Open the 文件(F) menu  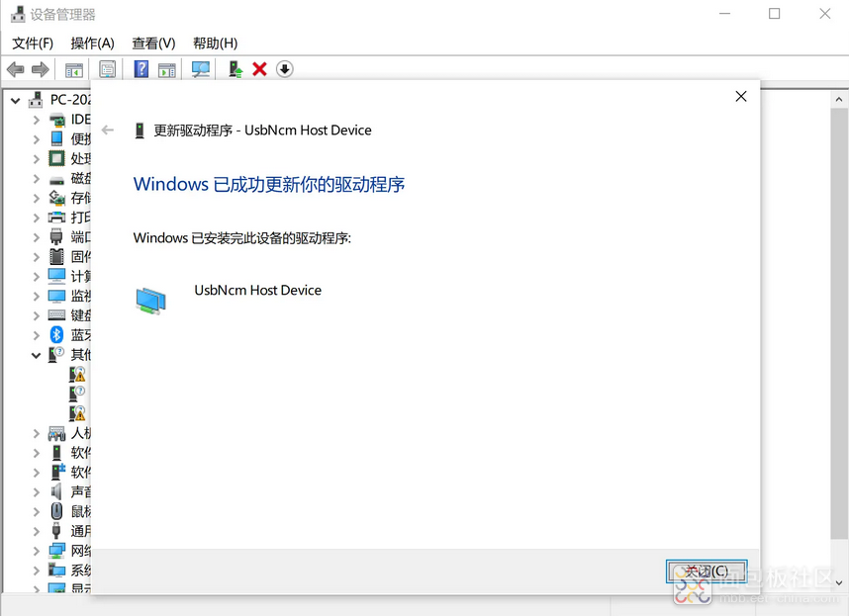[33, 44]
